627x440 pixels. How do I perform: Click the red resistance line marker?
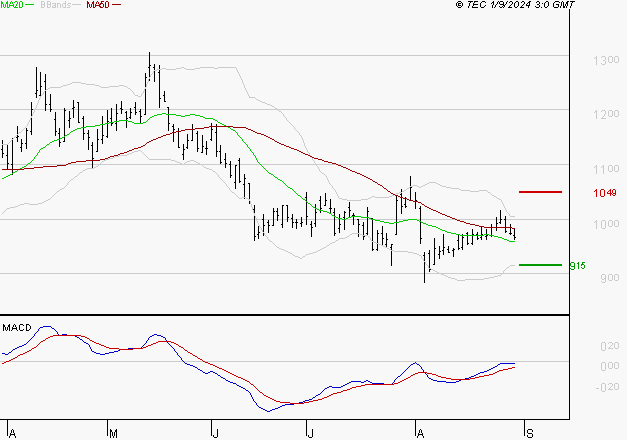540,192
